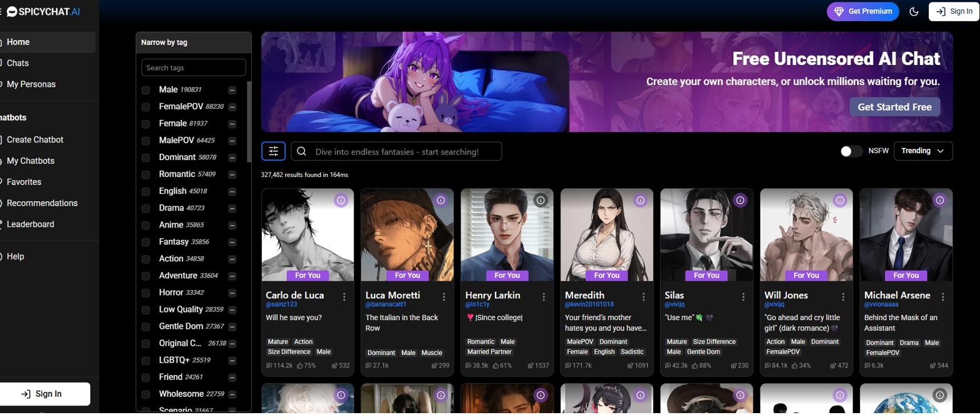Open the Trending sort dropdown
Screen dimensions: 980x420
(x=923, y=151)
